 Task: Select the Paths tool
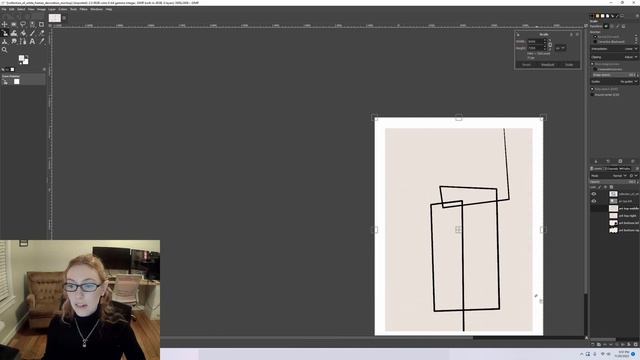[x=23, y=42]
